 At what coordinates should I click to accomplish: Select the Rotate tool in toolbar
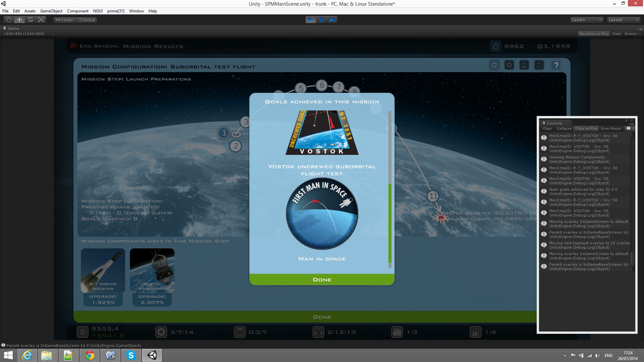tap(31, 20)
